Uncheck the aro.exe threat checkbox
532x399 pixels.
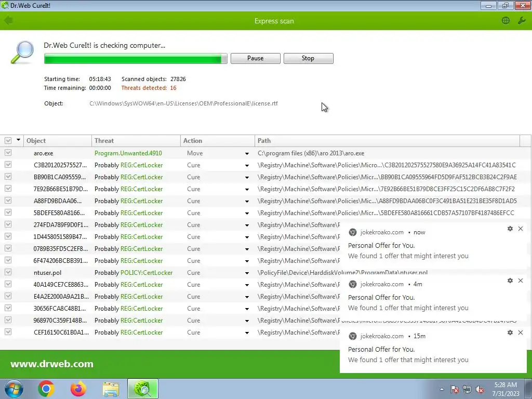(x=8, y=153)
